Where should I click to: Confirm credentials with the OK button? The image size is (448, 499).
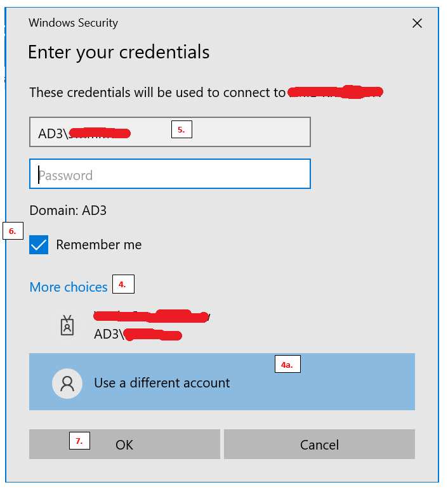[124, 444]
